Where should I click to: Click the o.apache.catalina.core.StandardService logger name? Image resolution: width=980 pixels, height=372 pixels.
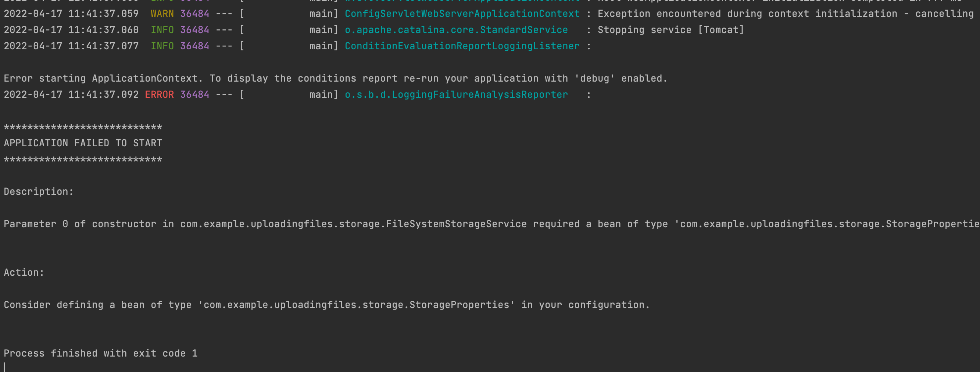[x=456, y=30]
